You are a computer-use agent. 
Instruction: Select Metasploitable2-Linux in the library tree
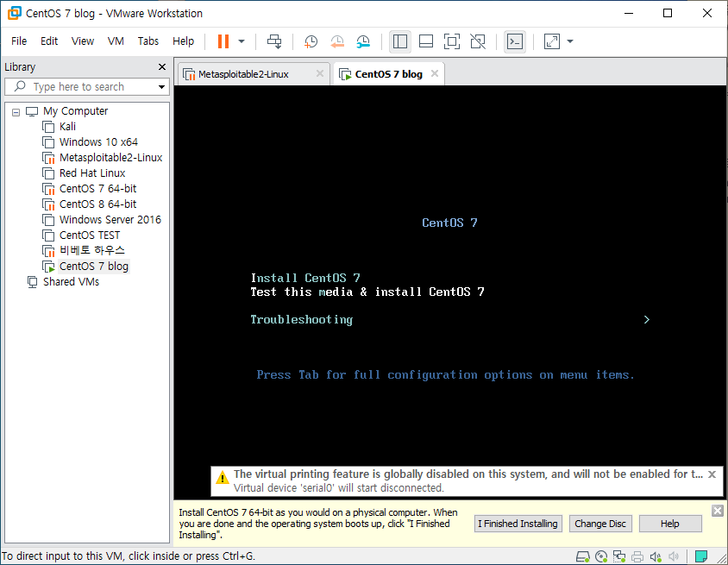(x=111, y=157)
